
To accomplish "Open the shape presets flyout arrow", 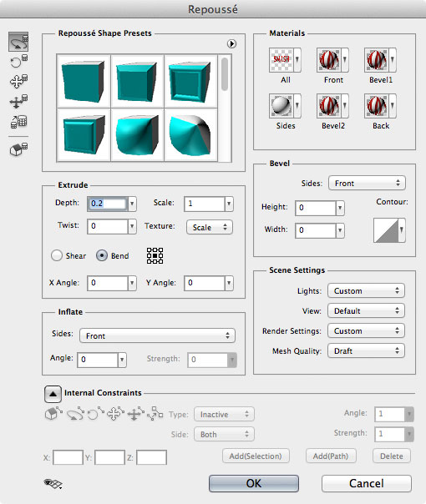I will (231, 43).
